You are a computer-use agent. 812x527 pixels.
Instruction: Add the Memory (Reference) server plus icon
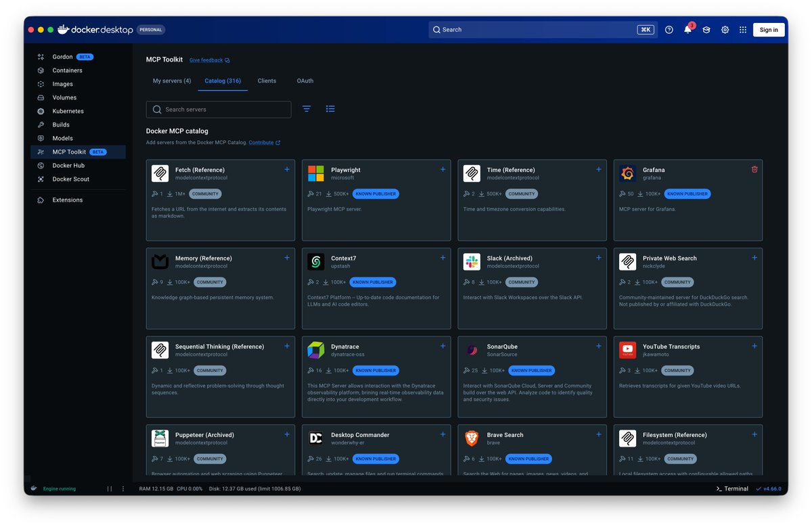(287, 258)
